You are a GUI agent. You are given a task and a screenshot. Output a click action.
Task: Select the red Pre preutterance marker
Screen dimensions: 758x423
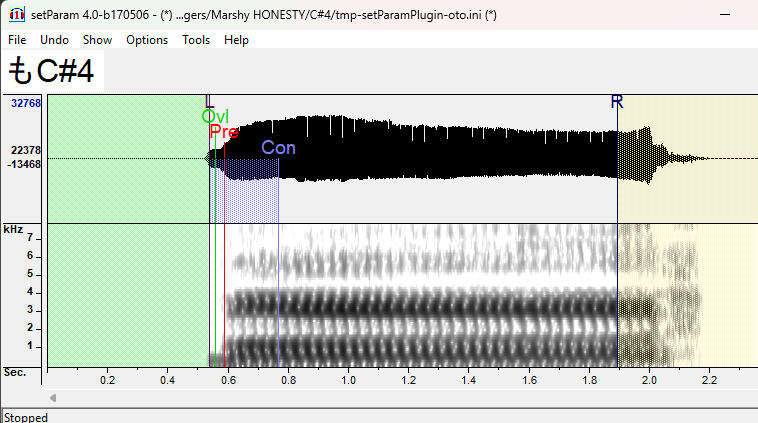(x=224, y=132)
